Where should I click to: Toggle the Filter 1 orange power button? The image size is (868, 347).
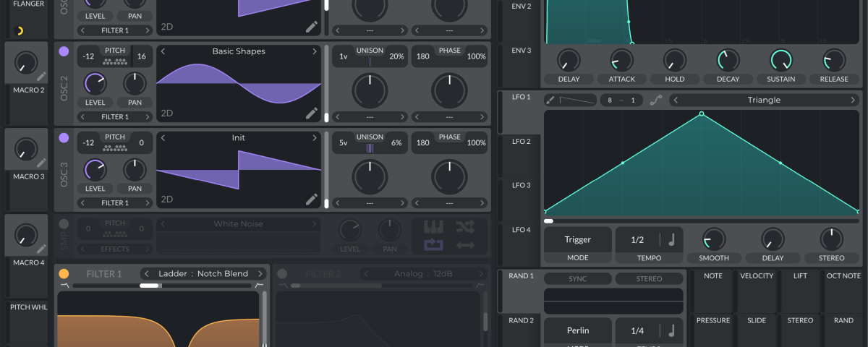[x=64, y=274]
